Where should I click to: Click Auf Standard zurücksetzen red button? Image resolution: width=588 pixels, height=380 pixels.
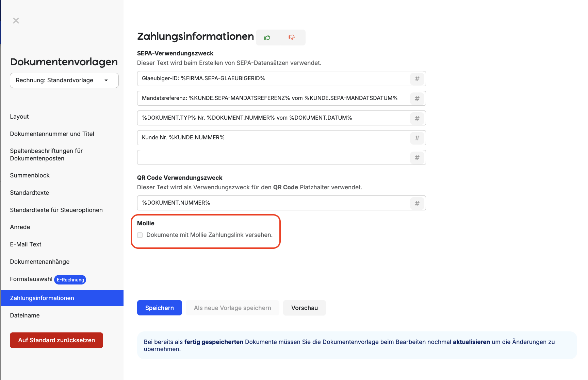(x=56, y=340)
